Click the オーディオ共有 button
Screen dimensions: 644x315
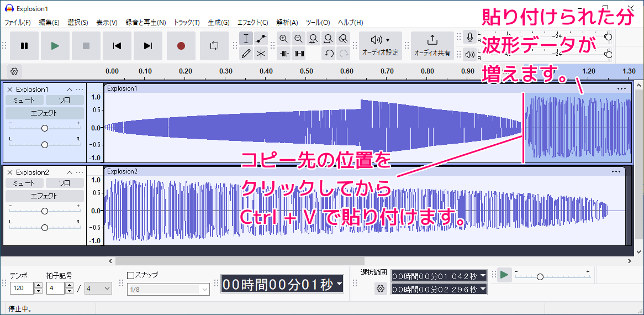point(432,45)
